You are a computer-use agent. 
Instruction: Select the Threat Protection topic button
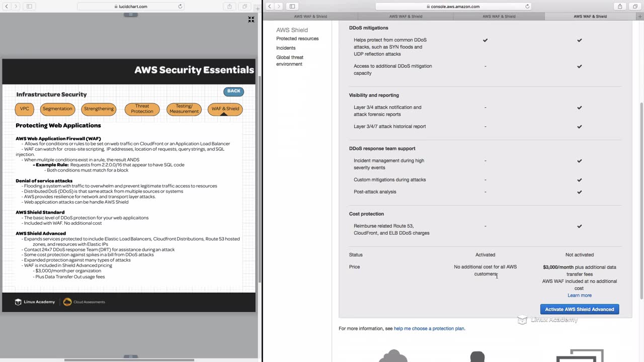pyautogui.click(x=142, y=109)
